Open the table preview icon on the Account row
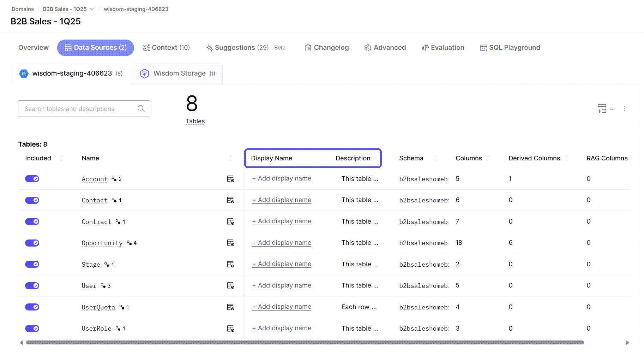Viewport: 644px width, 355px height. [x=230, y=179]
